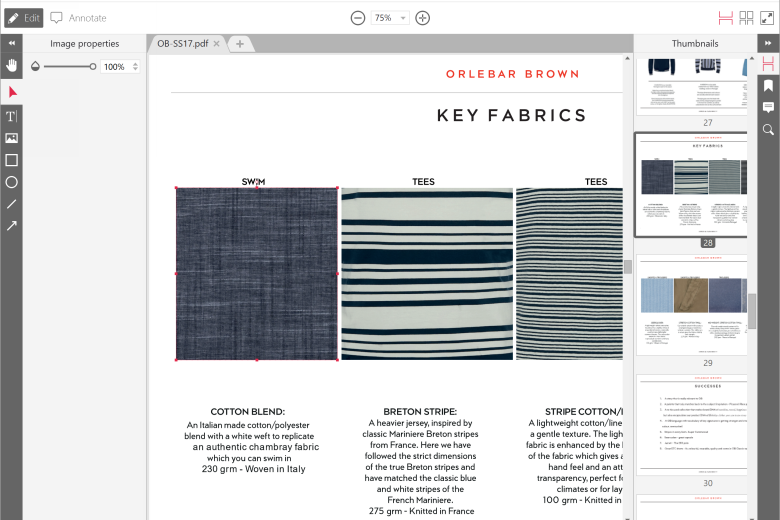Select the red arrow selection tool
The width and height of the screenshot is (780, 520).
(12, 92)
